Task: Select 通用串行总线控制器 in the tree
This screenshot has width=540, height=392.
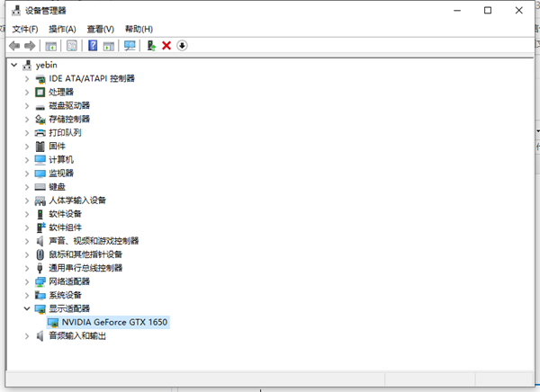Action: pos(85,268)
